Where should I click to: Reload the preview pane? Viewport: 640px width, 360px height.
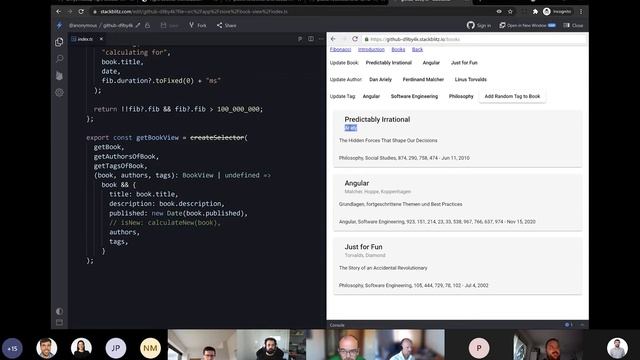(355, 39)
